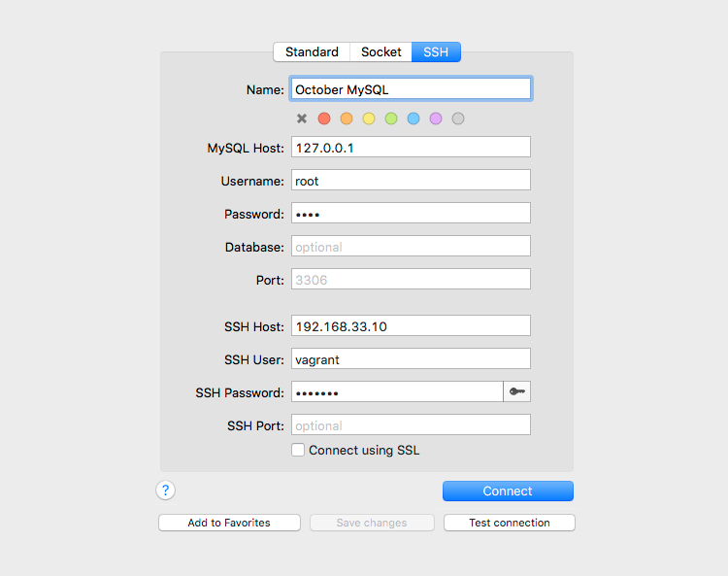Image resolution: width=728 pixels, height=576 pixels.
Task: Click the MySQL Host field
Action: 411,148
